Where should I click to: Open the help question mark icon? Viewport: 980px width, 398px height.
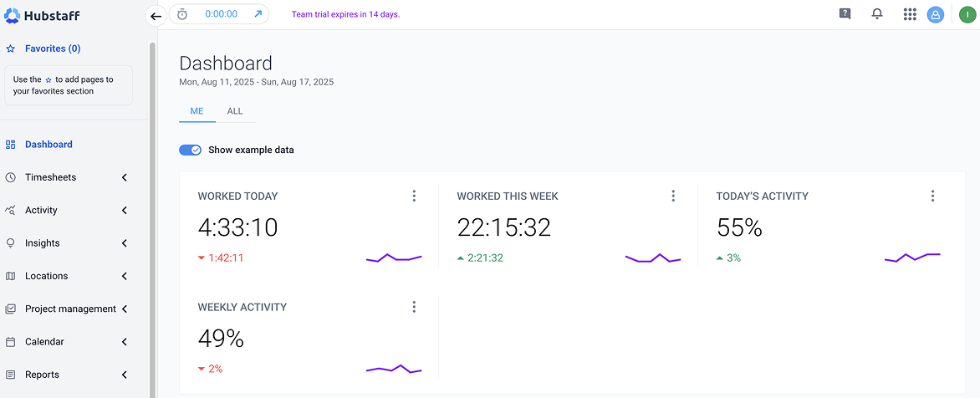click(845, 14)
